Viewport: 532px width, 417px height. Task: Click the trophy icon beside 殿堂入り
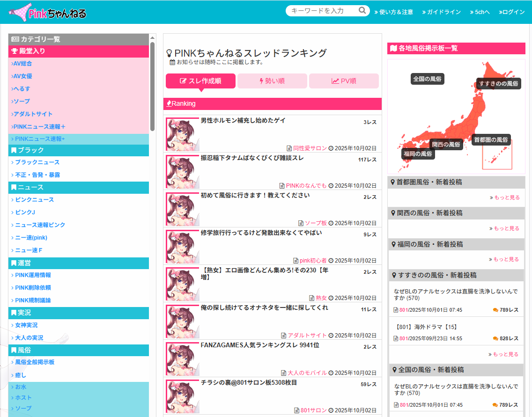point(14,51)
